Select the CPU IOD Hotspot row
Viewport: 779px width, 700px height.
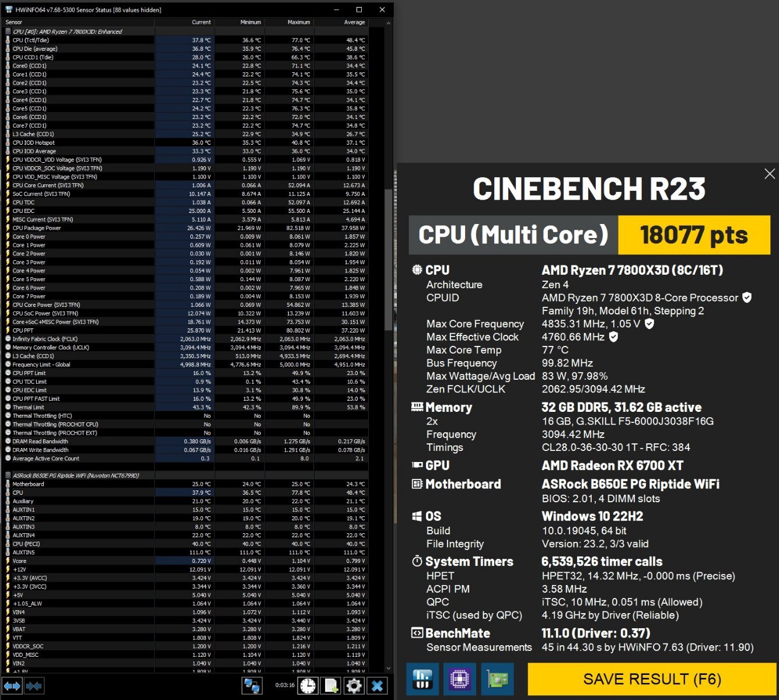point(186,142)
